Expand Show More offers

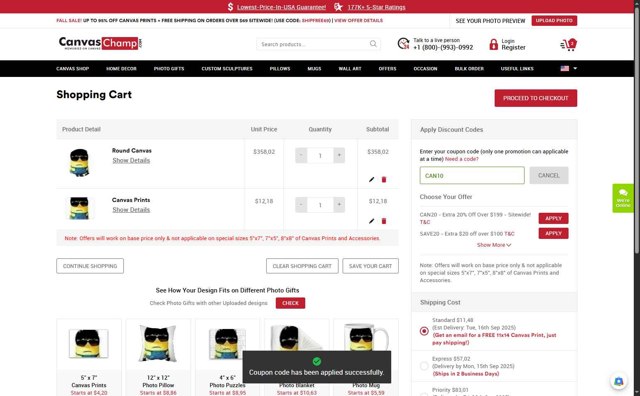(x=494, y=245)
